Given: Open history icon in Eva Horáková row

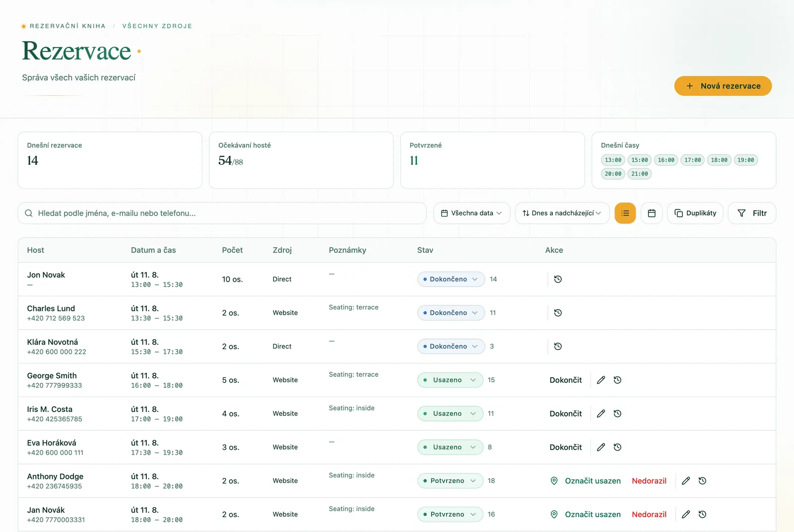Looking at the screenshot, I should pyautogui.click(x=617, y=447).
